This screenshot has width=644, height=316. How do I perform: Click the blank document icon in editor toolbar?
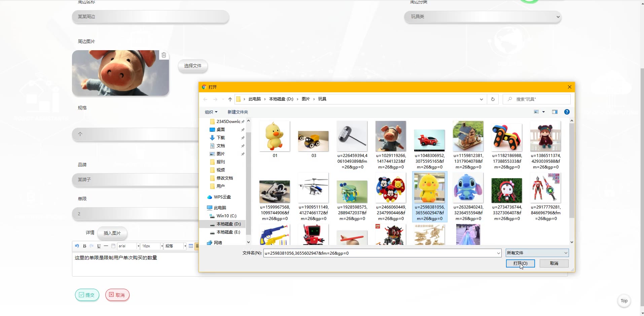[113, 246]
